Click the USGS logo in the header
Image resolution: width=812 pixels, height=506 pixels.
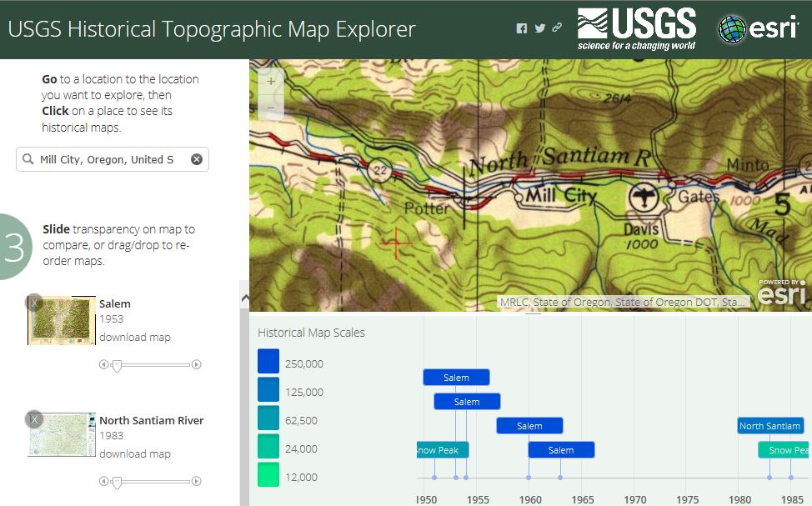[637, 27]
